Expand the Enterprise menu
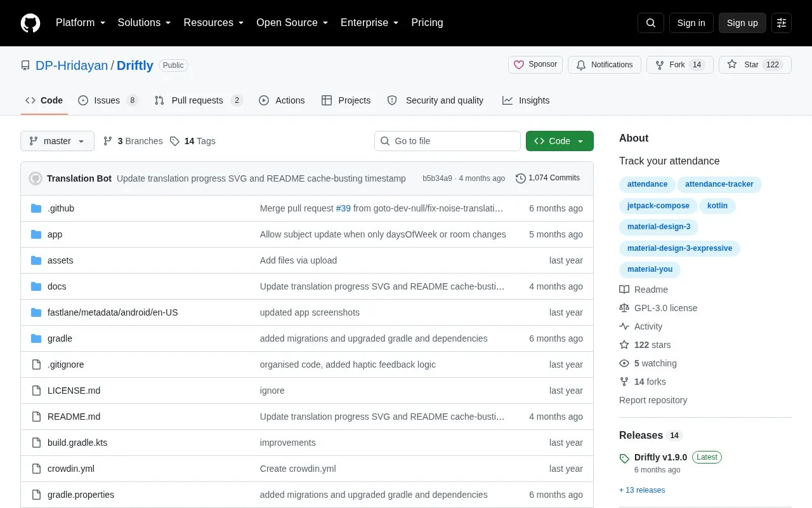The width and height of the screenshot is (812, 508). [x=370, y=23]
